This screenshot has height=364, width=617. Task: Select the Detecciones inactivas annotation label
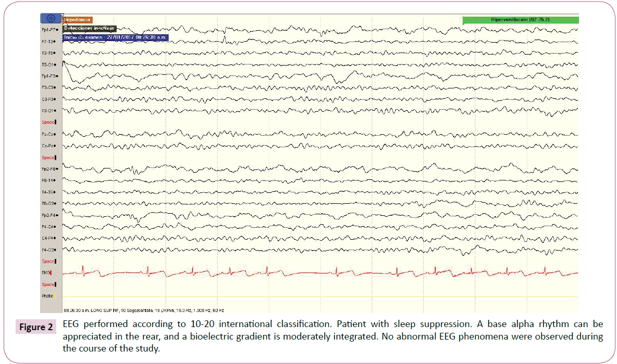[x=89, y=28]
